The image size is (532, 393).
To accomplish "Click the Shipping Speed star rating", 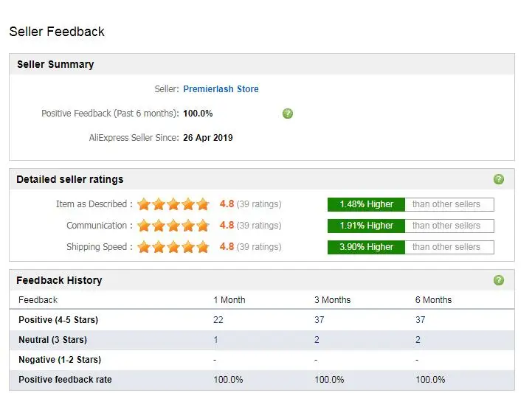I will 173,247.
